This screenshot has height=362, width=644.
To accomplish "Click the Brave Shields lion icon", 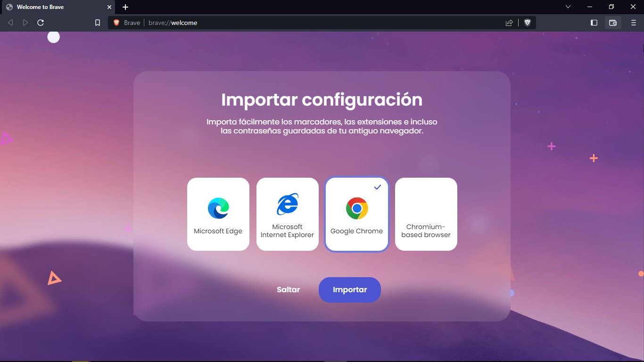I will pos(527,23).
